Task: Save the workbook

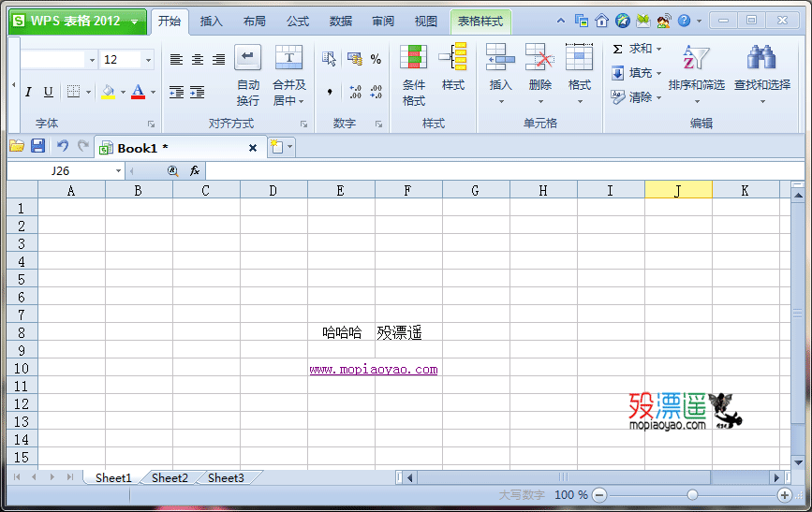Action: [x=37, y=147]
